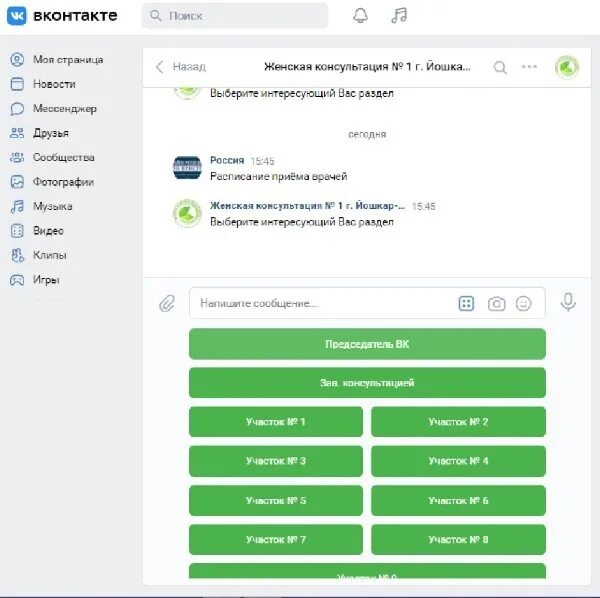Click the Моя страница profile icon
Viewport: 600px width, 598px height.
17,60
